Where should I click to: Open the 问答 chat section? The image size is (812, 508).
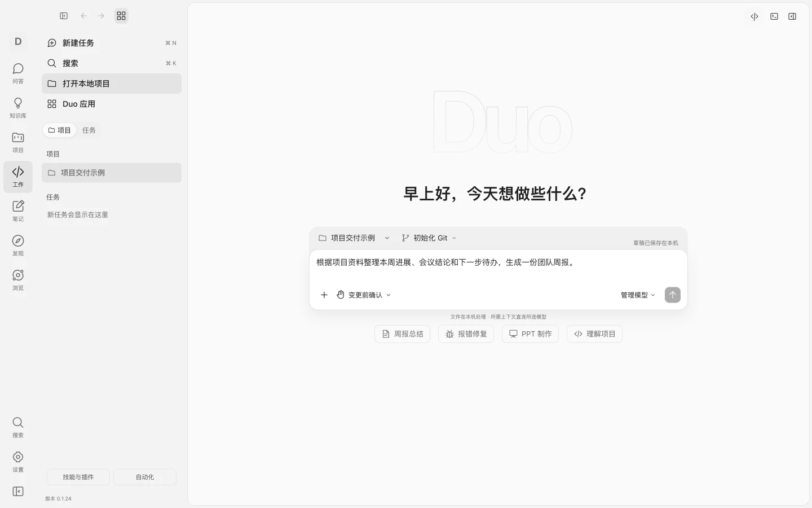18,73
